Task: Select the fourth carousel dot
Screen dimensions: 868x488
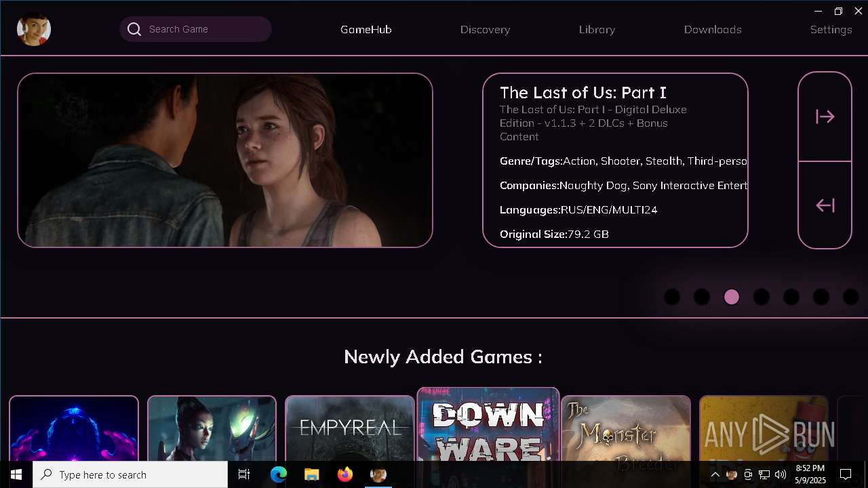Action: coord(762,297)
